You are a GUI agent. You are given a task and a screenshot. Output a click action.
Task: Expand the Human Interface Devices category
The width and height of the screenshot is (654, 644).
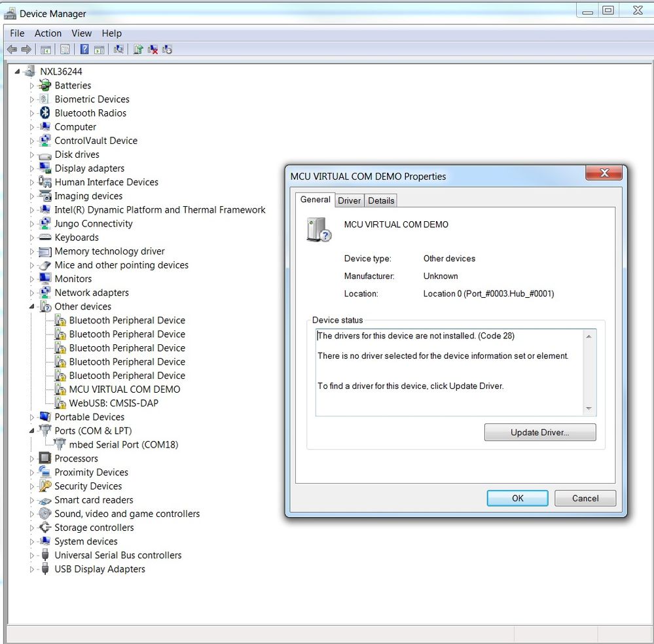click(x=31, y=183)
